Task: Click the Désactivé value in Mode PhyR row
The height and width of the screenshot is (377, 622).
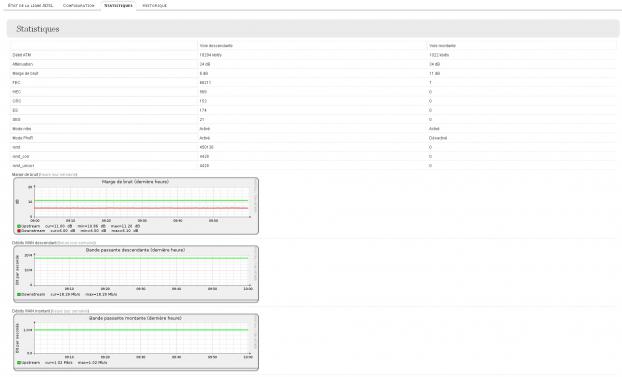Action: pyautogui.click(x=438, y=138)
